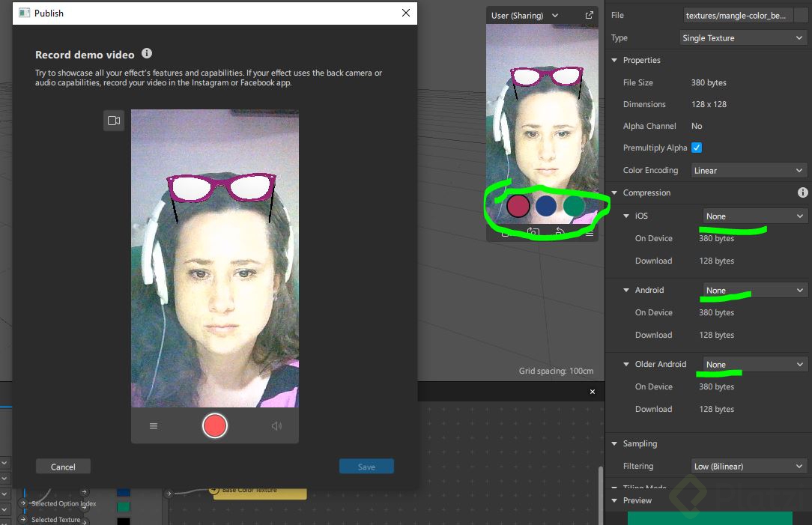Screen dimensions: 812x525
Task: Cancel the Publish dialog
Action: point(63,467)
